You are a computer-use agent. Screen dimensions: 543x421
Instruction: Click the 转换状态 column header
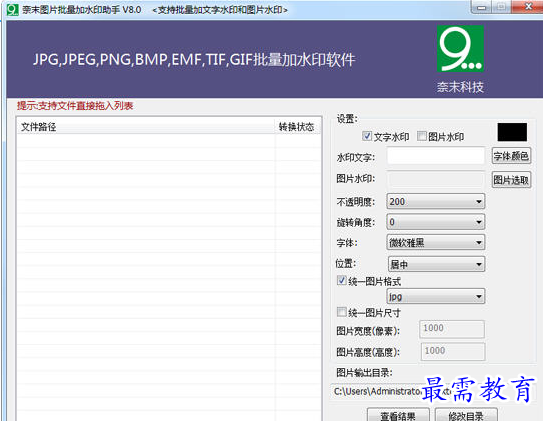[297, 127]
